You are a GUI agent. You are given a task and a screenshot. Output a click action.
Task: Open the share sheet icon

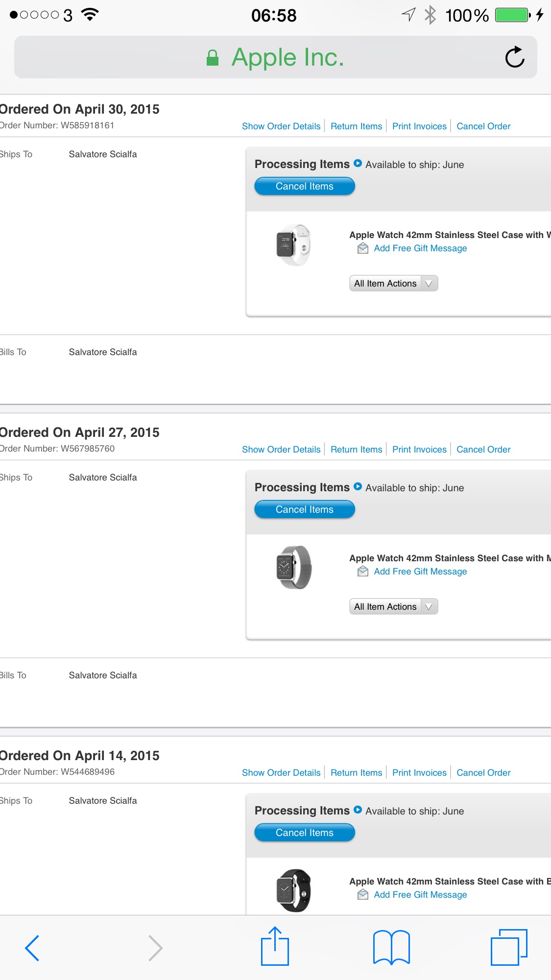pos(275,946)
